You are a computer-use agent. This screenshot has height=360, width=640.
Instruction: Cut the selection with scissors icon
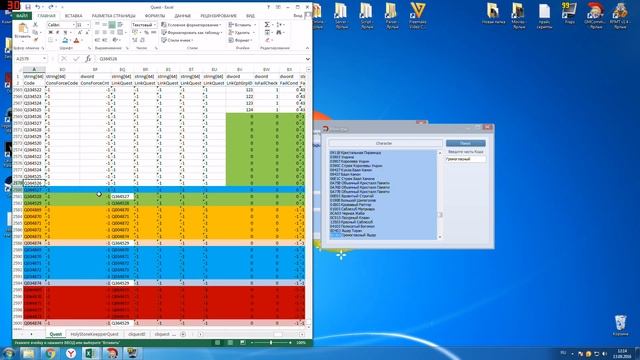[35, 25]
